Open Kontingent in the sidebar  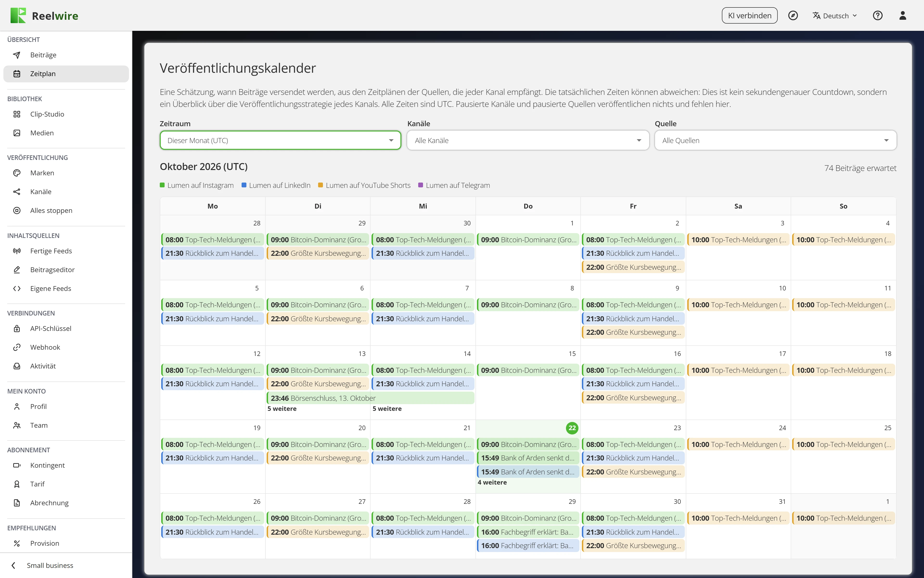[x=66, y=465]
